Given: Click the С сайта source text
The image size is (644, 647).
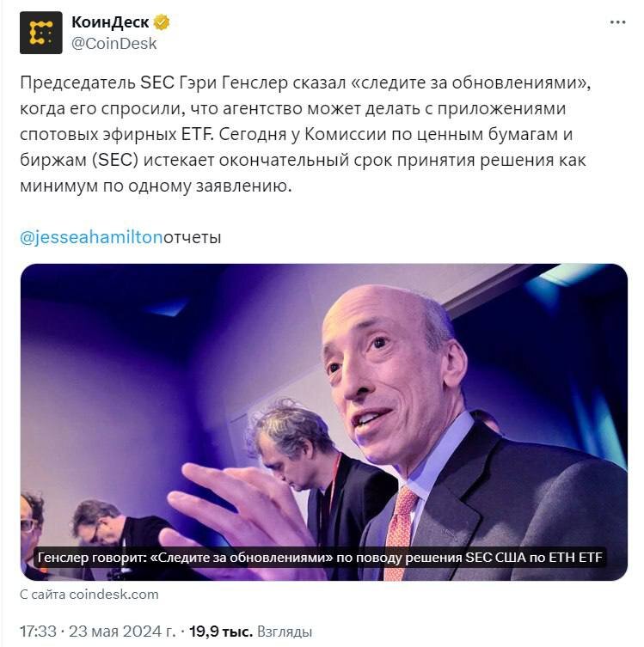Looking at the screenshot, I should [43, 595].
